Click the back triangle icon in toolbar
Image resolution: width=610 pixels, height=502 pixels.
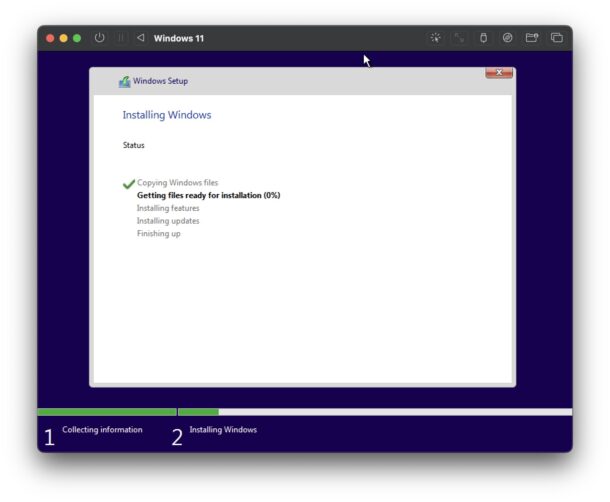[x=141, y=38]
